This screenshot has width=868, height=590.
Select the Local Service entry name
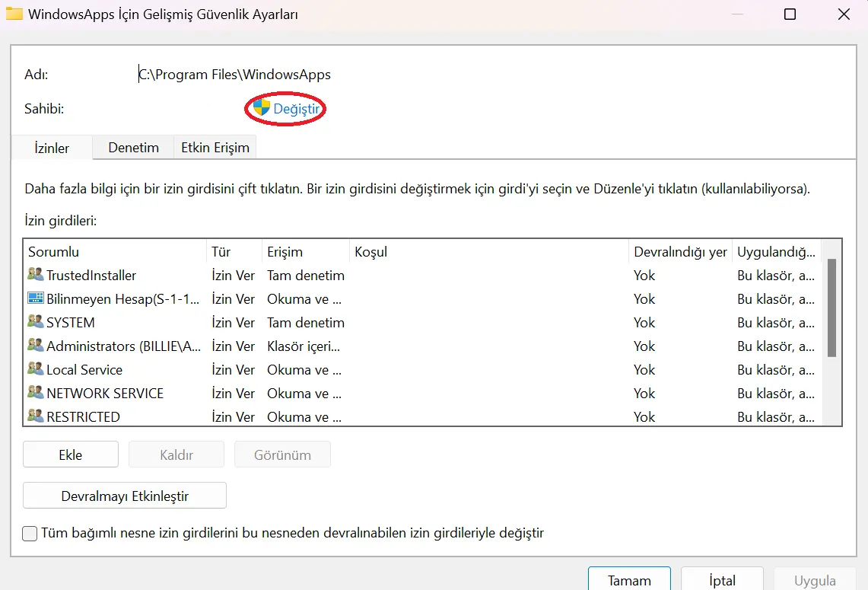(84, 369)
